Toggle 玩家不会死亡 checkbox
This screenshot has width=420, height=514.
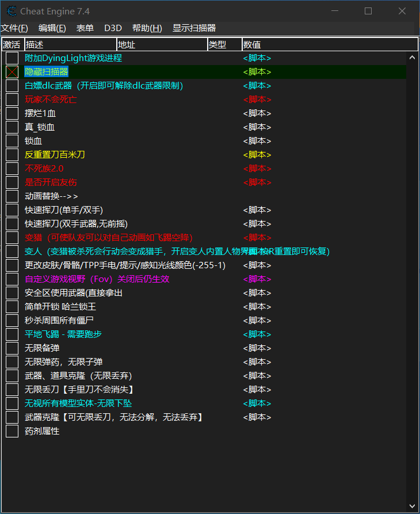pyautogui.click(x=12, y=100)
